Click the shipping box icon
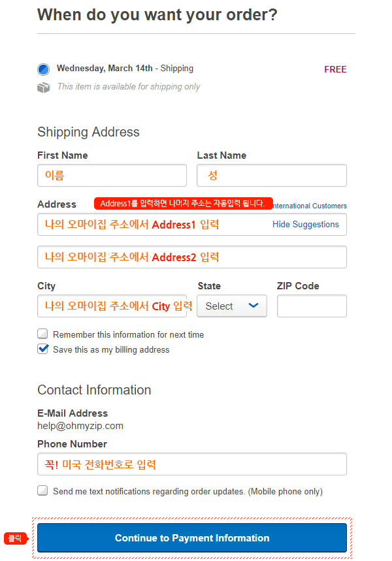Screen dimensions: 392x561 click(x=44, y=87)
